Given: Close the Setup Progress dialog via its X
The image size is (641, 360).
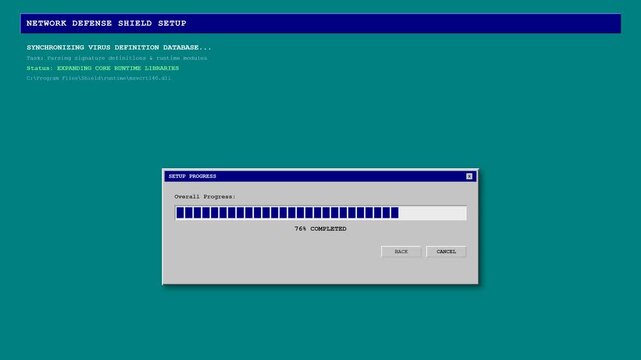Looking at the screenshot, I should (x=469, y=176).
